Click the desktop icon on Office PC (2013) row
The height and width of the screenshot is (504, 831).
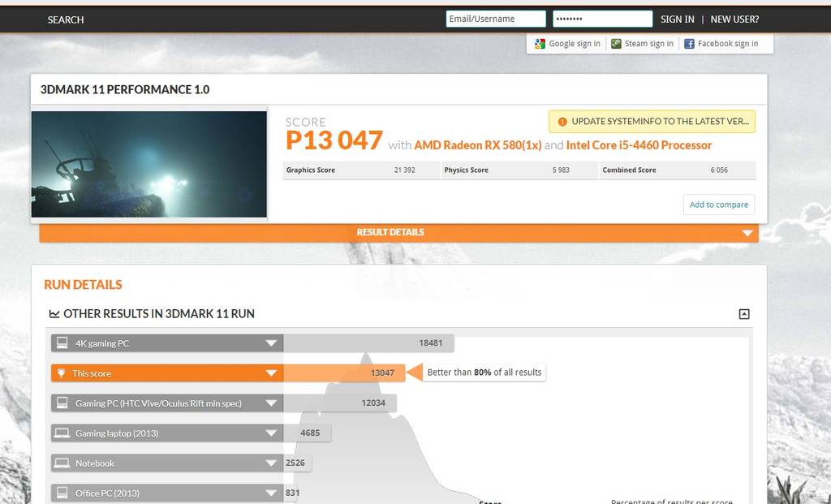tap(62, 493)
